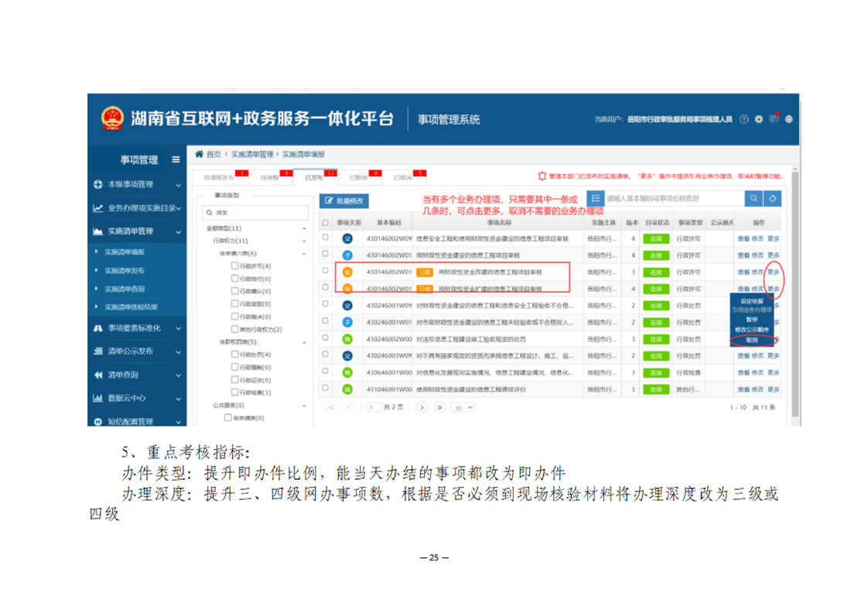Click the hamburger menu icon beside 事项管理

(176, 160)
